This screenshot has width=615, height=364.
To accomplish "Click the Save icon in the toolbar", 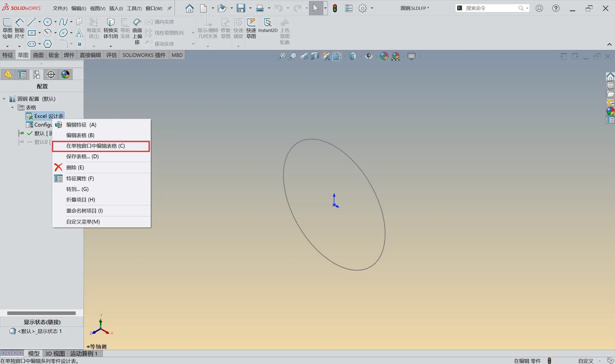I will [x=241, y=8].
